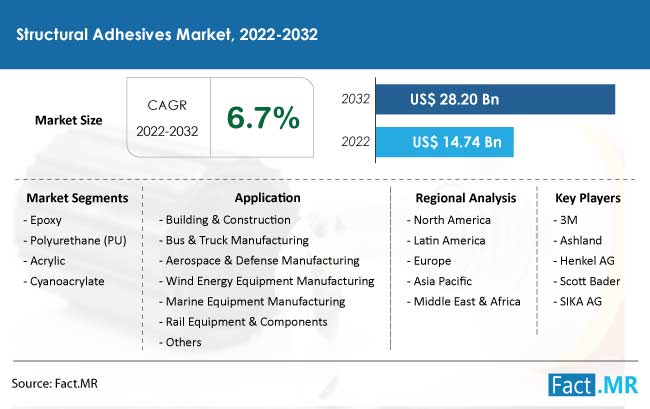Image resolution: width=650 pixels, height=409 pixels.
Task: Click the 'SIKA AG' key player
Action: tap(581, 301)
